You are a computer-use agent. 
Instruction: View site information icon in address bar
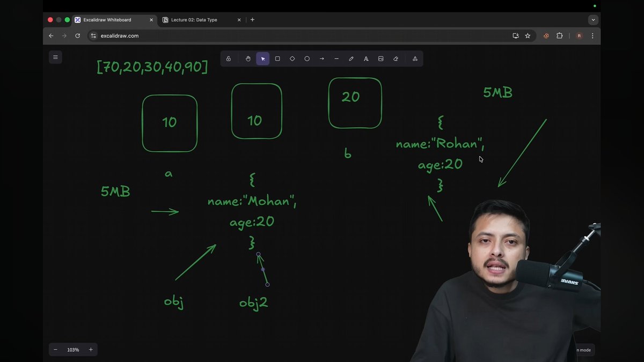pyautogui.click(x=93, y=36)
